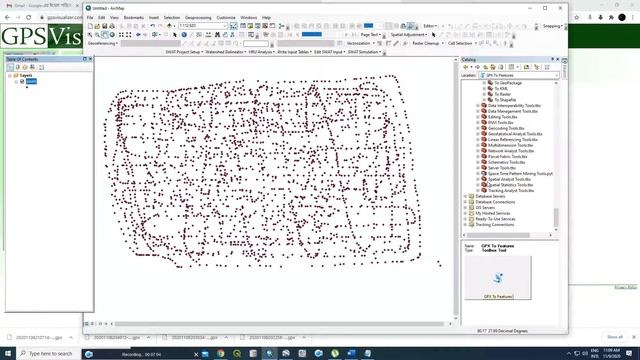Open the Catalog Location dropdown

point(556,76)
